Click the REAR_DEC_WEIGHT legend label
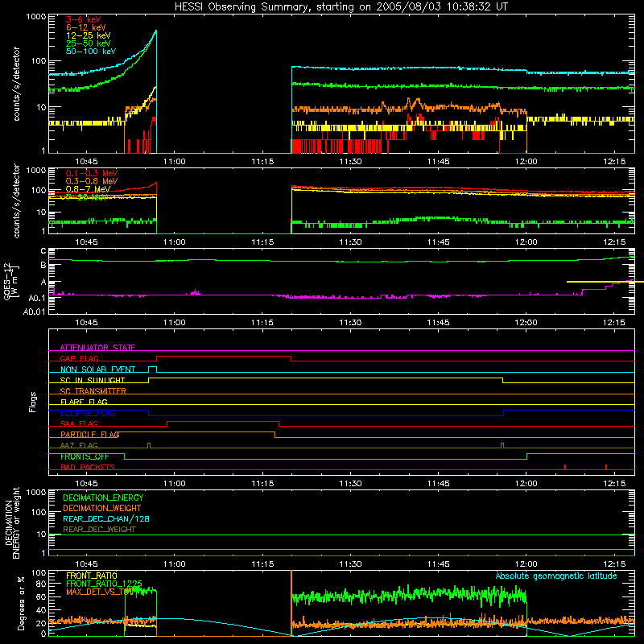The image size is (644, 644). click(99, 530)
